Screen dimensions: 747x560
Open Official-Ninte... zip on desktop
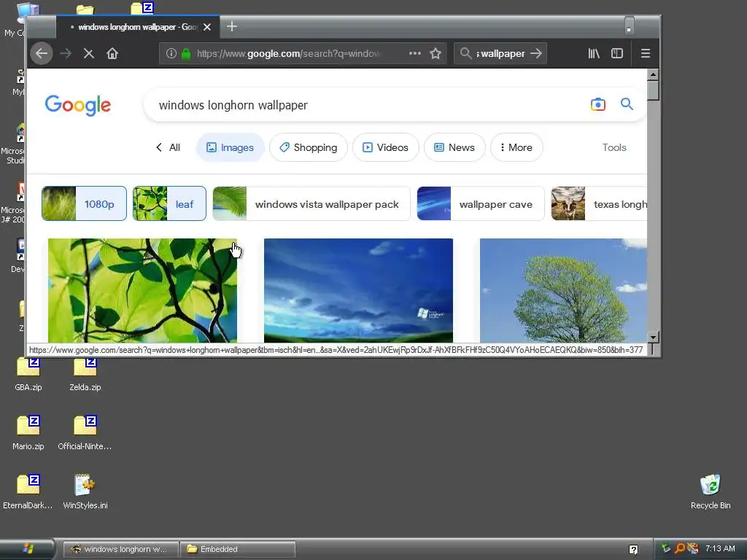(x=85, y=432)
